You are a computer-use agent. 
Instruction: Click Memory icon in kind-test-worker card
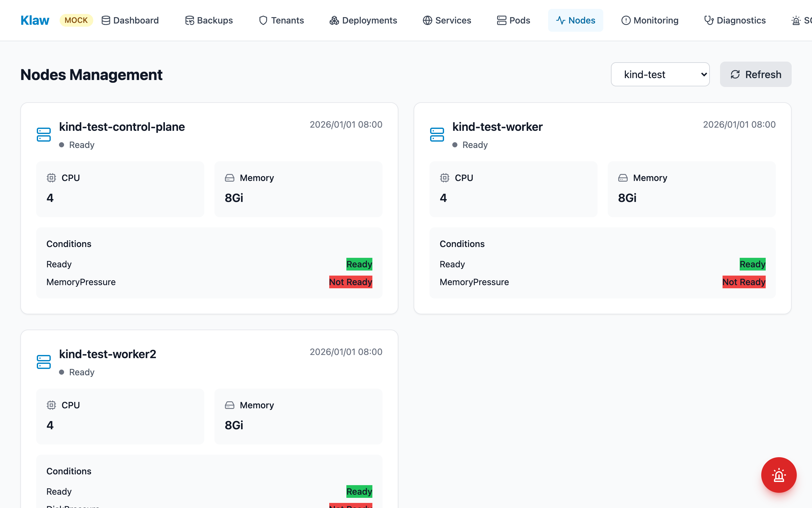[x=623, y=178]
